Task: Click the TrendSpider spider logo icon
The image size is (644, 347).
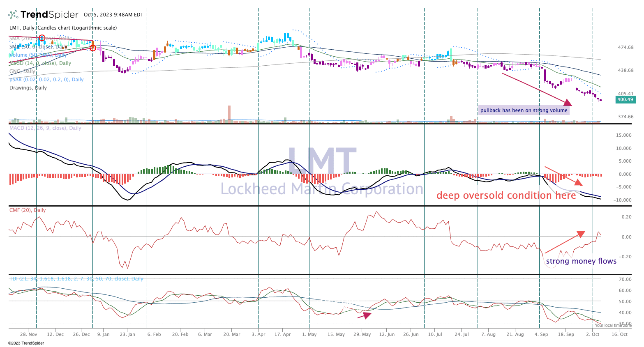Action: point(13,15)
